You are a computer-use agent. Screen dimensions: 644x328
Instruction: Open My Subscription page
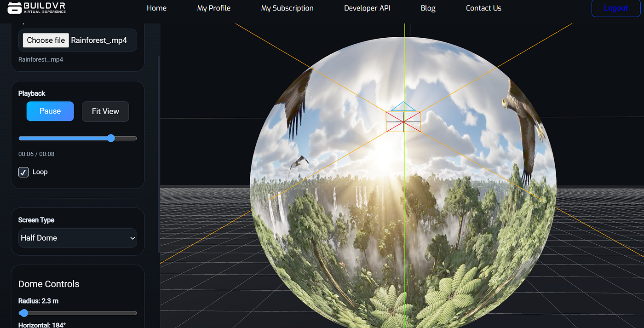click(287, 8)
